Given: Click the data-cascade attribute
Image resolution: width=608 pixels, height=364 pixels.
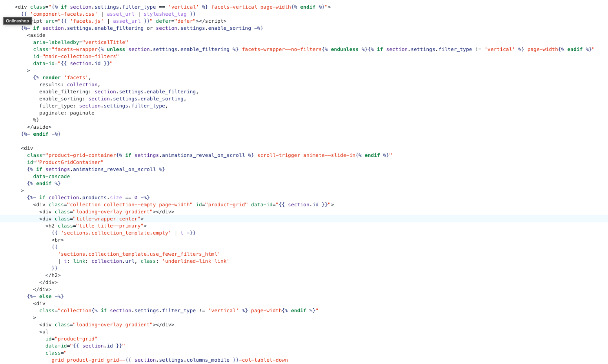Looking at the screenshot, I should point(51,177).
